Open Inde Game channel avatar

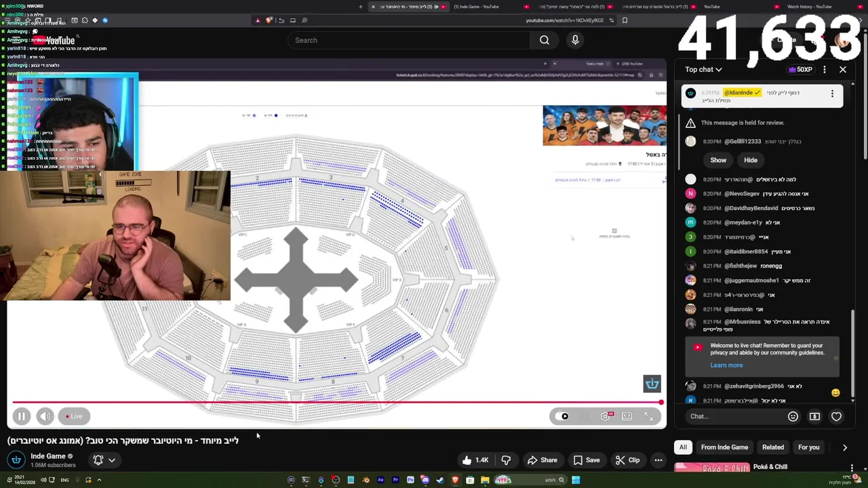pyautogui.click(x=16, y=460)
